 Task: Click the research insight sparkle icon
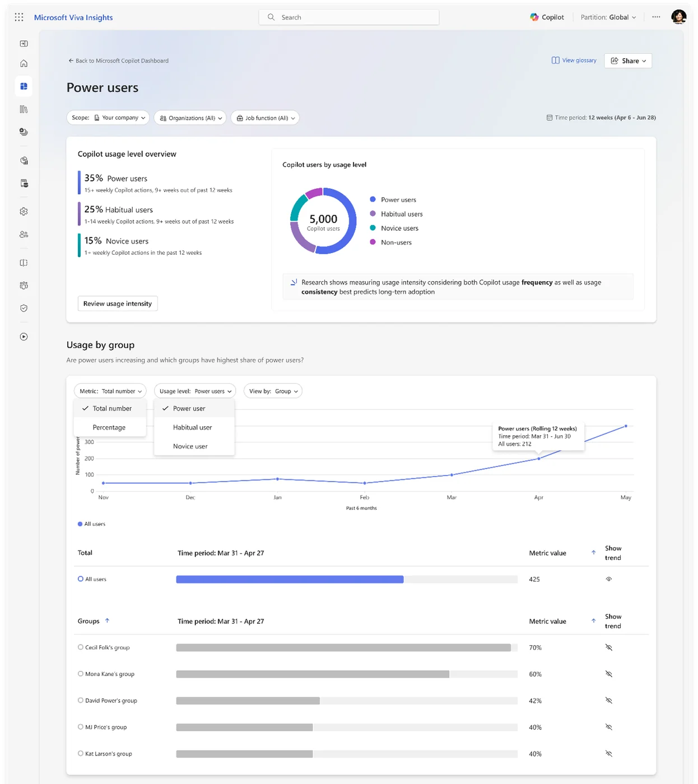294,282
